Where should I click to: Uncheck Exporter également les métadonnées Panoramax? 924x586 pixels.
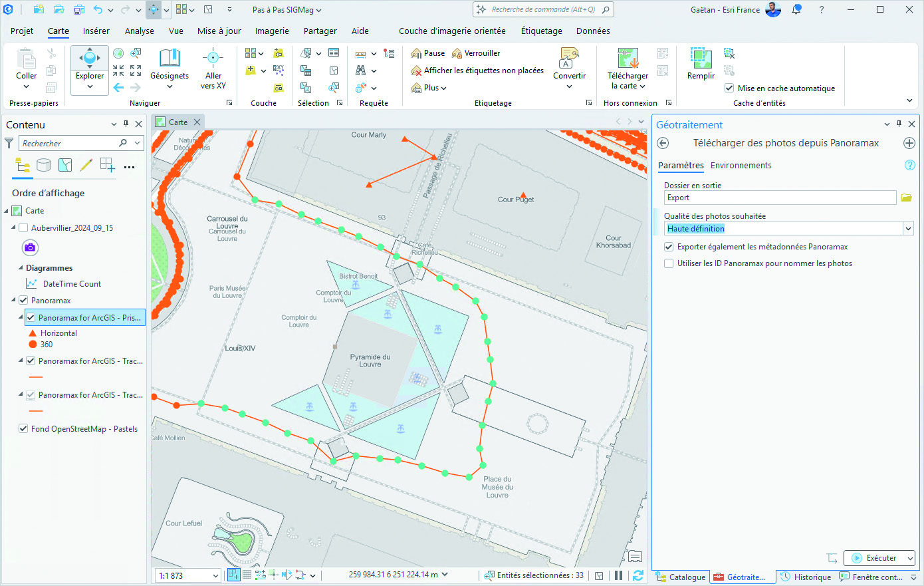(x=669, y=246)
